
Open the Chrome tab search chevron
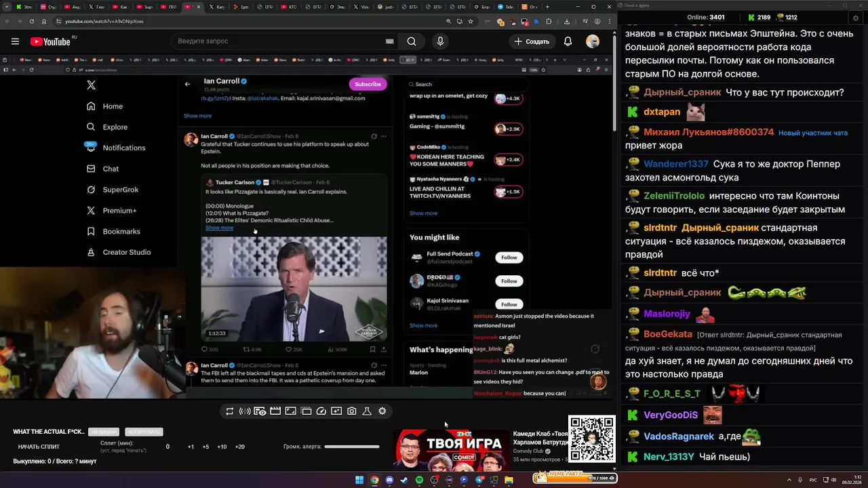click(x=7, y=7)
